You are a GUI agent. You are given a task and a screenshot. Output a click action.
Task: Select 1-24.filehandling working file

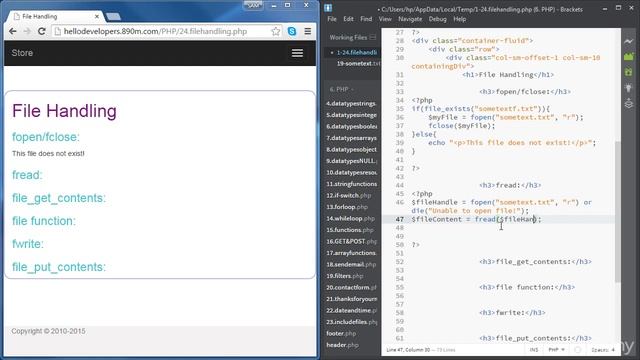coord(356,52)
